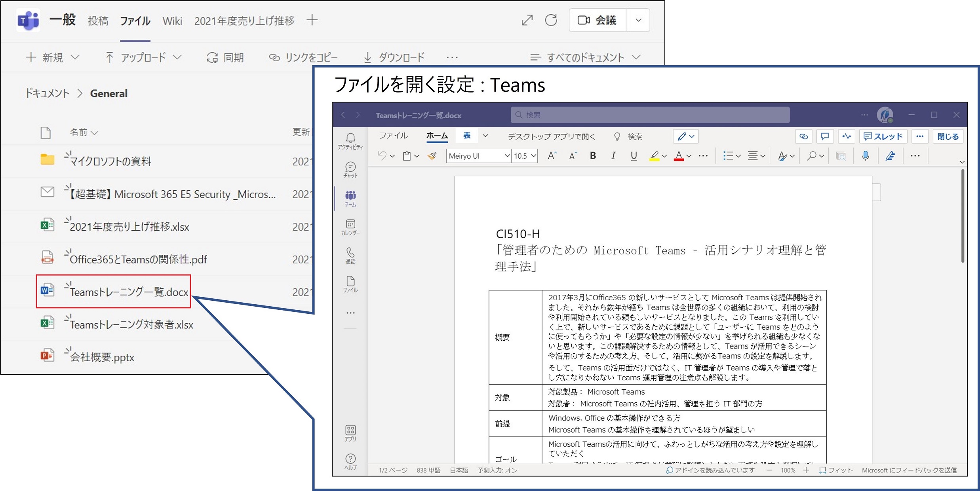980x491 pixels.
Task: Click the 閉じる button
Action: tap(948, 136)
